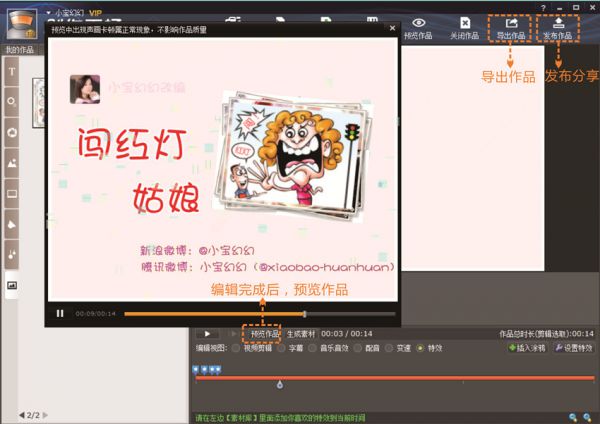The height and width of the screenshot is (424, 600).
Task: Click the 生成素材 button
Action: tap(301, 334)
